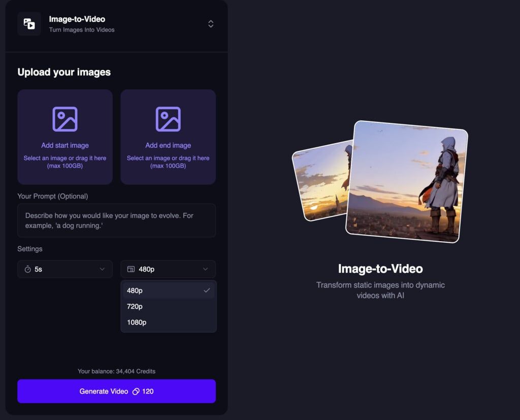The image size is (520, 420).
Task: Click the Generate Video button
Action: tap(116, 391)
